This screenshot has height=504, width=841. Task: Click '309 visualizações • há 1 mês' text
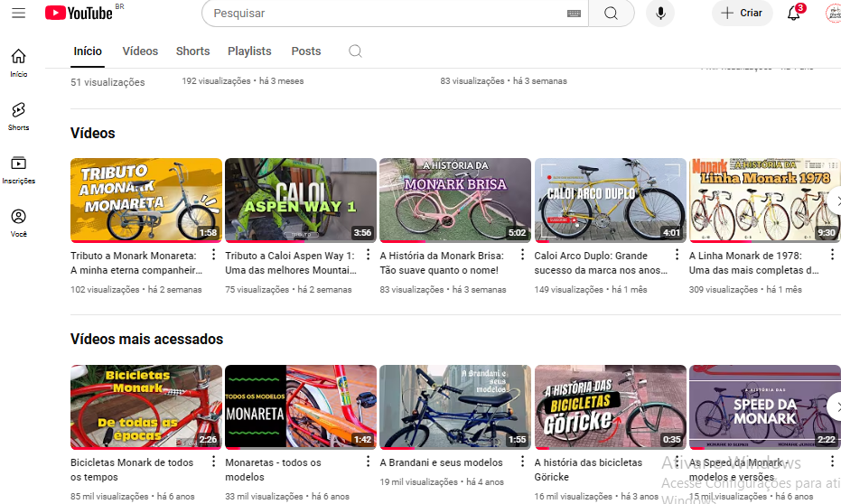[745, 290]
